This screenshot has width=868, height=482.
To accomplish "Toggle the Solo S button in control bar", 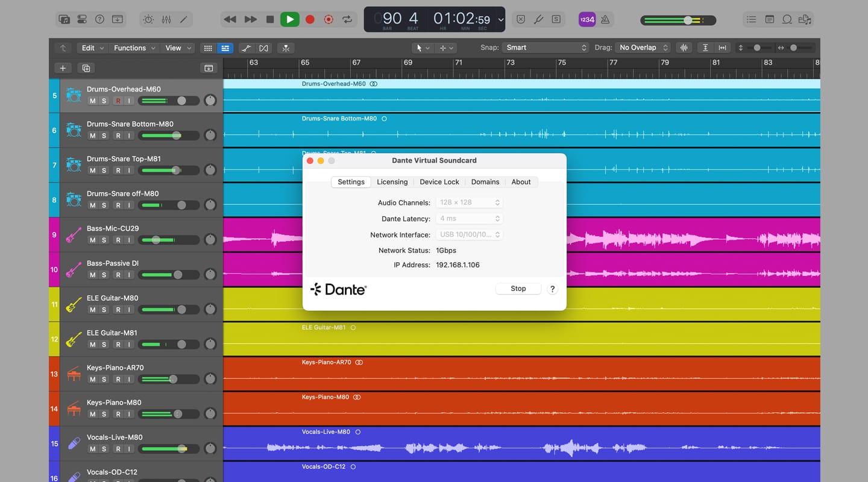I will pyautogui.click(x=556, y=19).
